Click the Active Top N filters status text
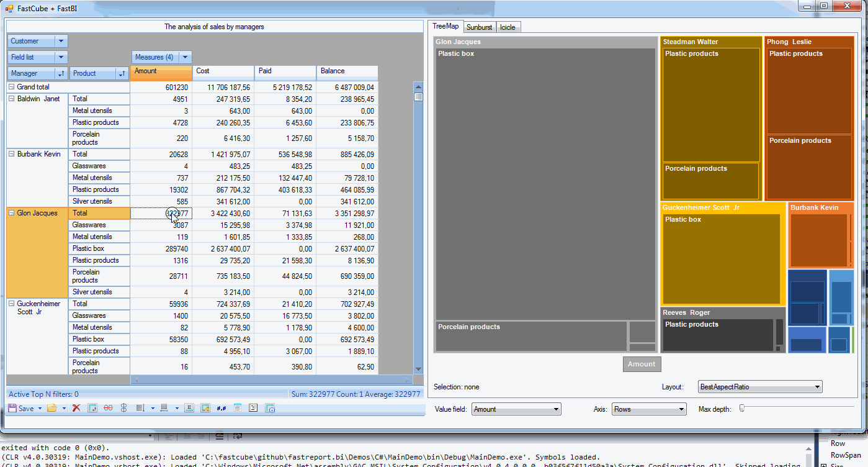This screenshot has height=467, width=868. (x=43, y=394)
